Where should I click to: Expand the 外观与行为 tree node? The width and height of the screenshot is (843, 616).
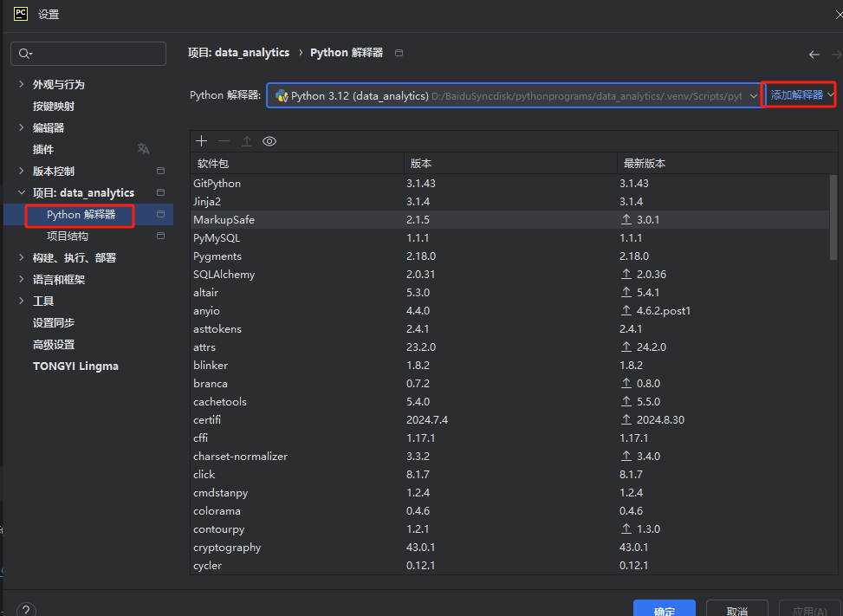coord(22,84)
